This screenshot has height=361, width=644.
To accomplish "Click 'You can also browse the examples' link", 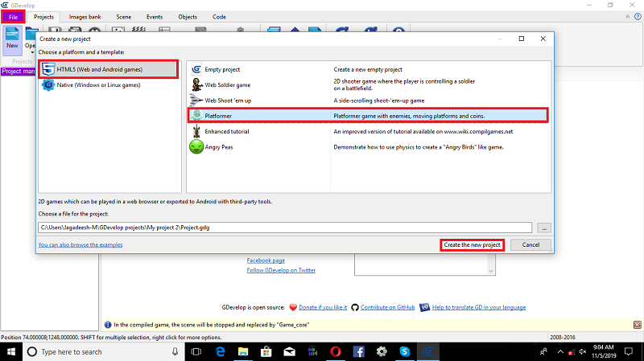I will 80,245.
